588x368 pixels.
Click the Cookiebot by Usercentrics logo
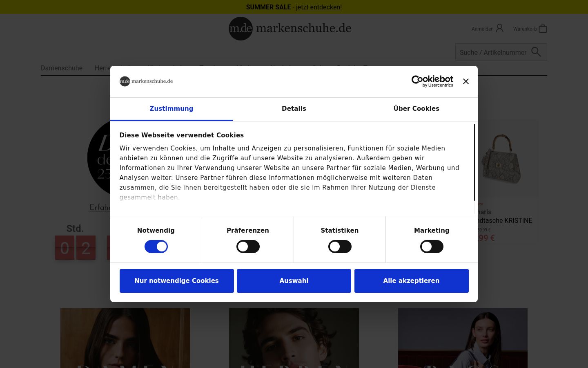(x=432, y=81)
